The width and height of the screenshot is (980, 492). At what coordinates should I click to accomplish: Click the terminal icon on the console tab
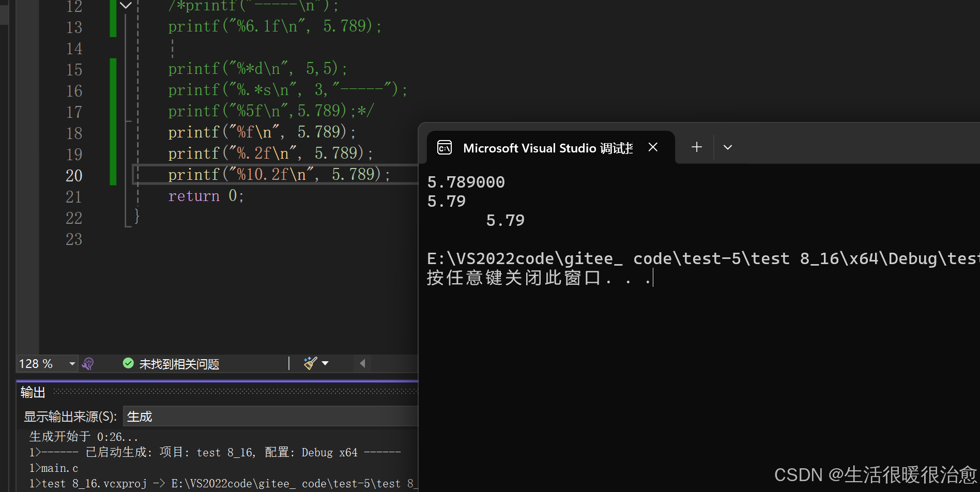coord(445,148)
